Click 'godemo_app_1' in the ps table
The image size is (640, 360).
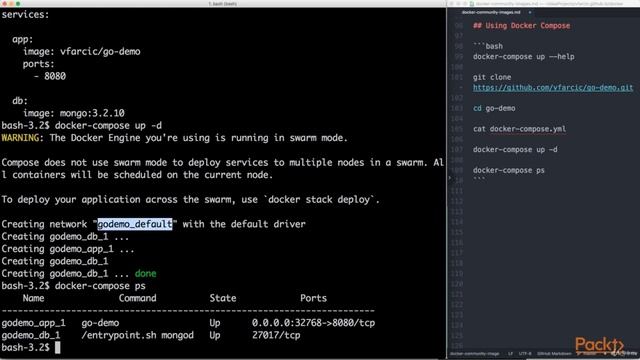pos(33,323)
